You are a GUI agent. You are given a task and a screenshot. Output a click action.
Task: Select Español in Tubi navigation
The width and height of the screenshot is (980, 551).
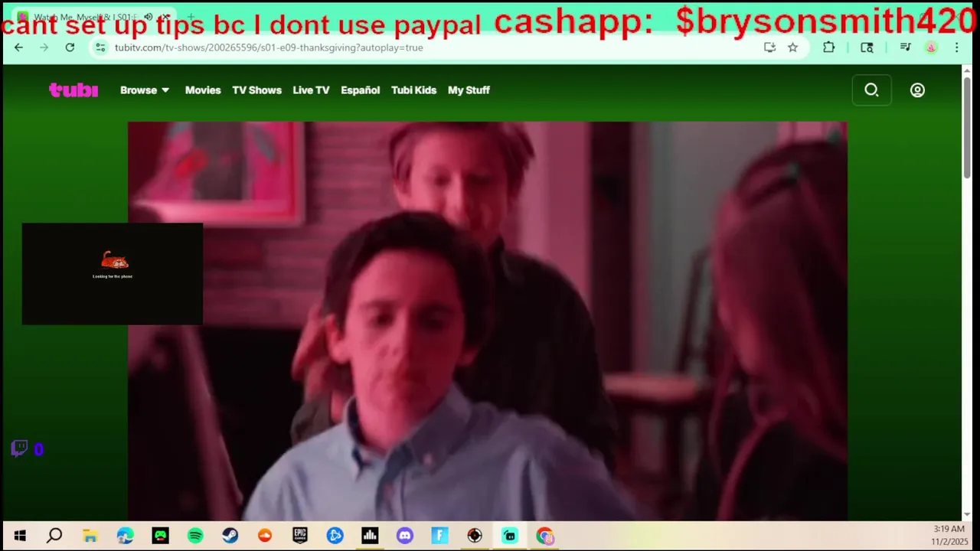coord(361,90)
